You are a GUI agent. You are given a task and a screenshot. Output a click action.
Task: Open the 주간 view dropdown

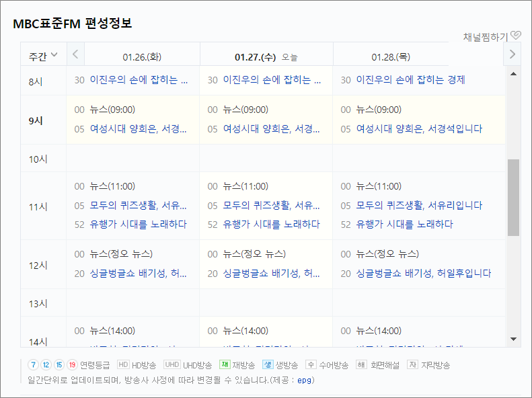(43, 56)
